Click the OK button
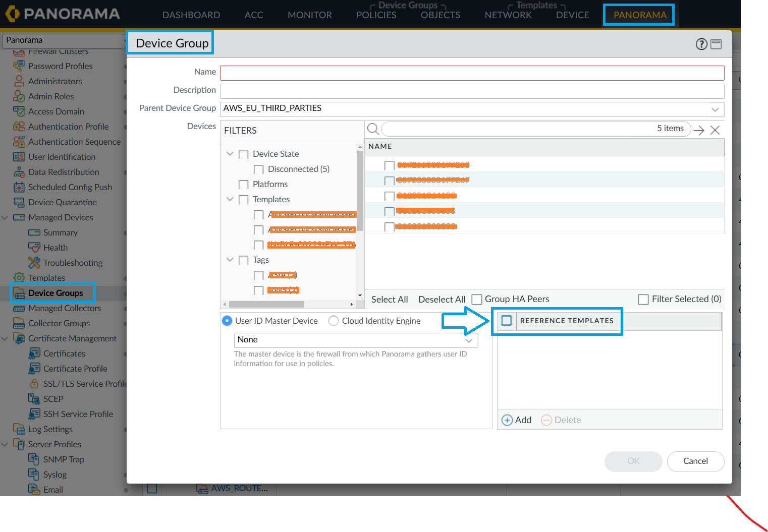768x532 pixels. (x=633, y=461)
